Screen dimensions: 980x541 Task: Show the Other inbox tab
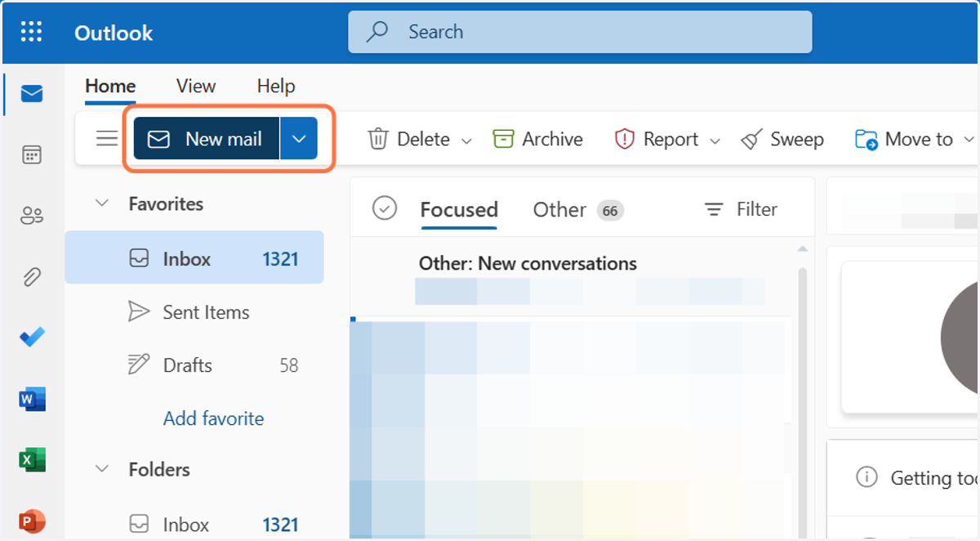click(578, 210)
